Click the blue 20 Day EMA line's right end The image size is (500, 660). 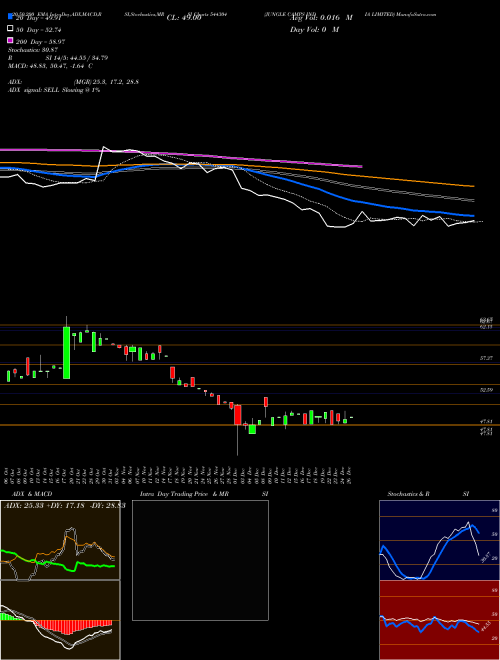472,216
